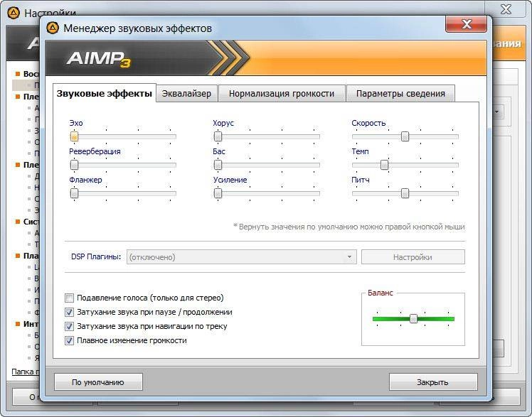532x417 pixels.
Task: Click the DSP plugin Настройки button
Action: click(x=413, y=257)
